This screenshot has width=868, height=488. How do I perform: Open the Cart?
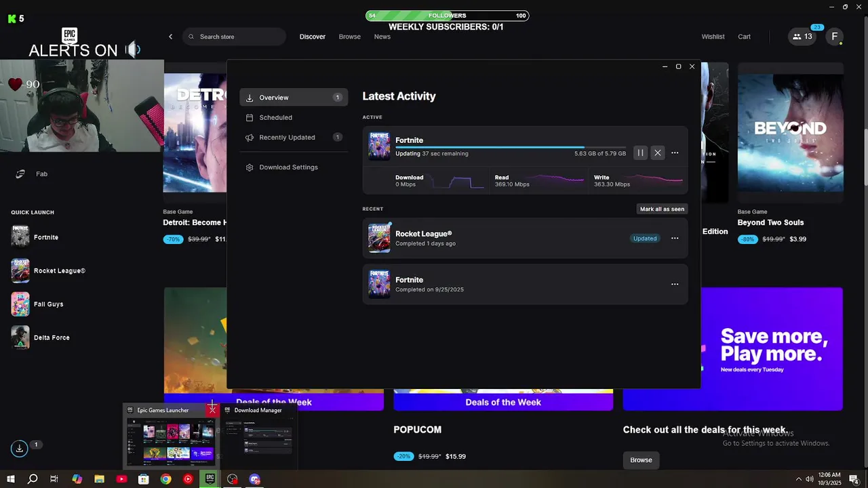(x=744, y=37)
